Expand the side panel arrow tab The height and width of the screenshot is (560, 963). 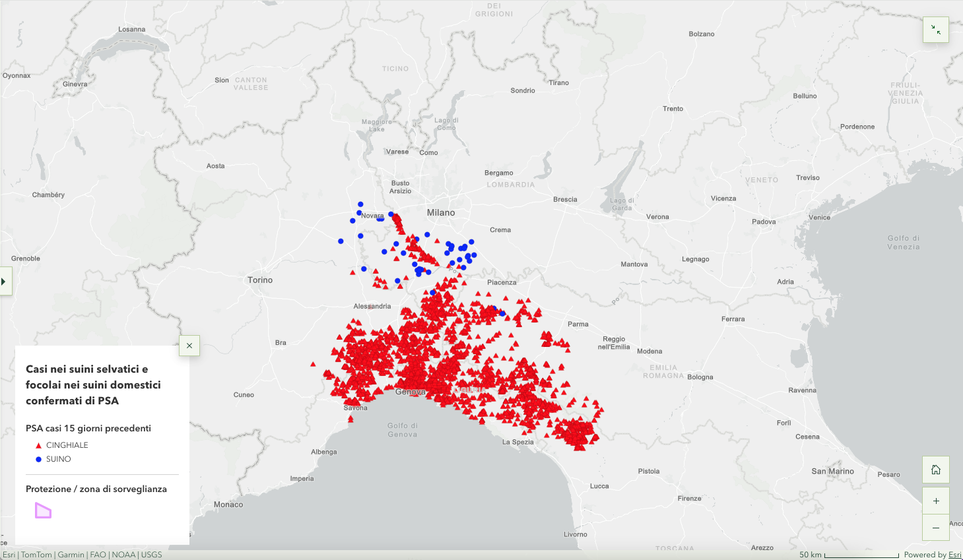click(x=5, y=281)
